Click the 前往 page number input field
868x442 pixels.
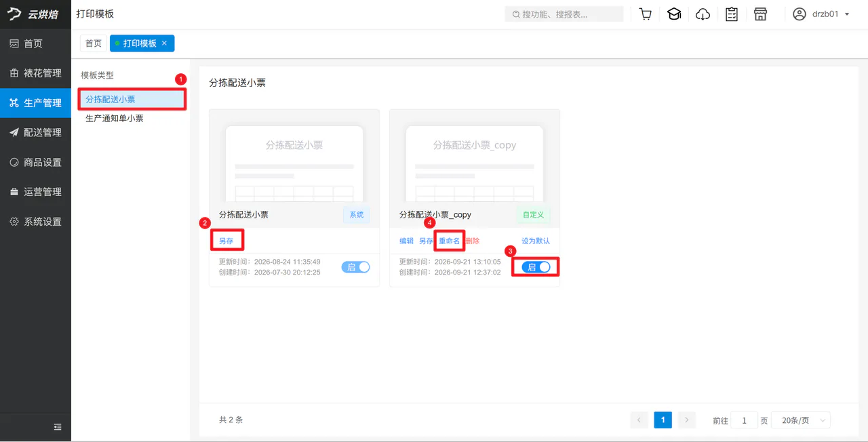click(745, 420)
